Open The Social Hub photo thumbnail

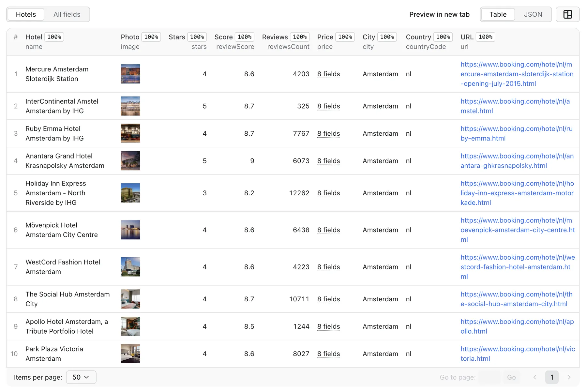tap(130, 299)
